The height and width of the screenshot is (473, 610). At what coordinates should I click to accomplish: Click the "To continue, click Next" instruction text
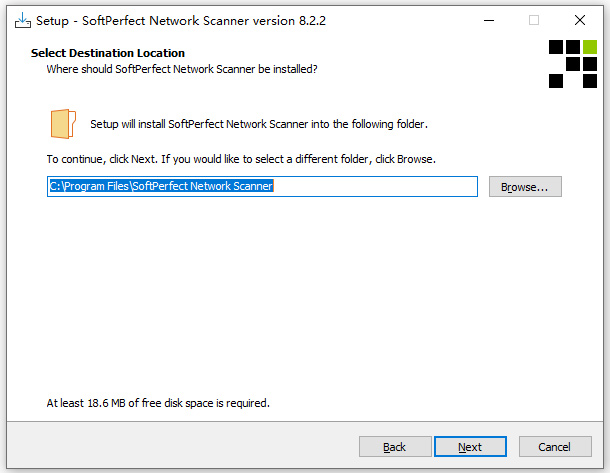[x=241, y=159]
